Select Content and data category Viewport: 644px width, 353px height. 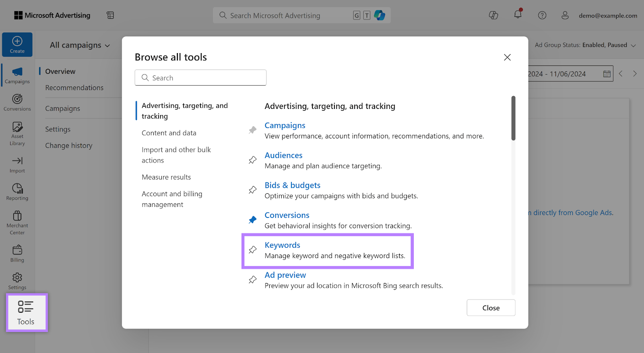tap(169, 133)
